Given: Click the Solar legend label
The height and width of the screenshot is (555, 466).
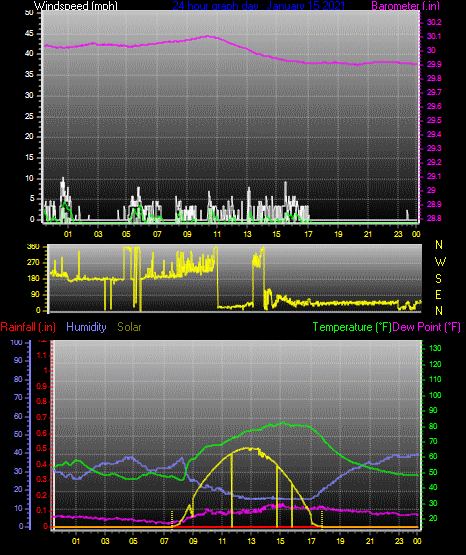Looking at the screenshot, I should (x=129, y=327).
